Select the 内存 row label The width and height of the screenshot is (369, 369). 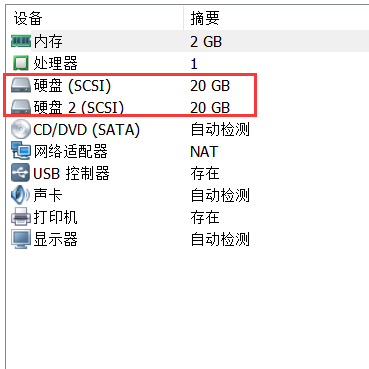pos(48,41)
